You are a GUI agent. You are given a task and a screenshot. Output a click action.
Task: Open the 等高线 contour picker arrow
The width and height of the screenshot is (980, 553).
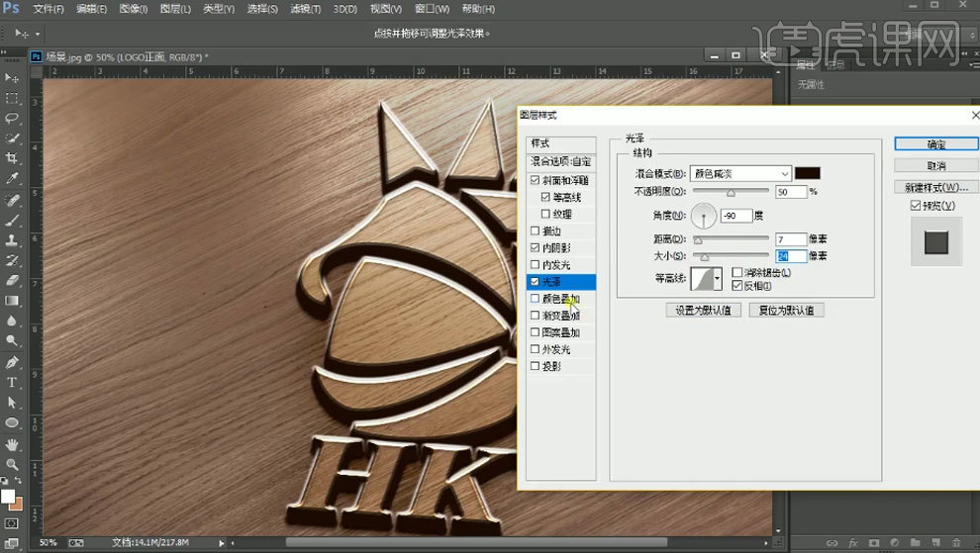point(717,279)
